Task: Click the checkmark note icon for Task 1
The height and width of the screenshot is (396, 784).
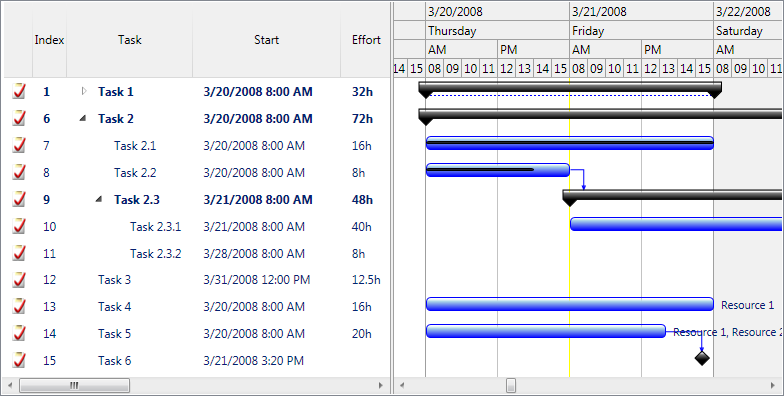Action: (x=18, y=92)
